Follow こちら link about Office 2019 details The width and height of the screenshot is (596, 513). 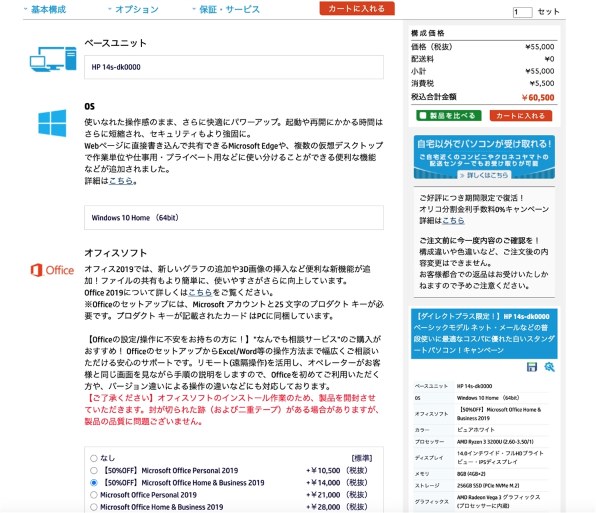pos(200,293)
